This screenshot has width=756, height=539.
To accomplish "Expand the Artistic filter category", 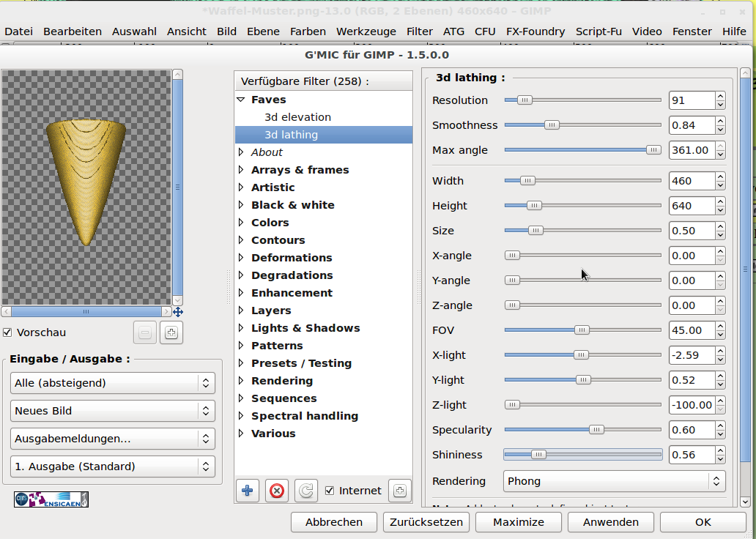I will pos(241,187).
